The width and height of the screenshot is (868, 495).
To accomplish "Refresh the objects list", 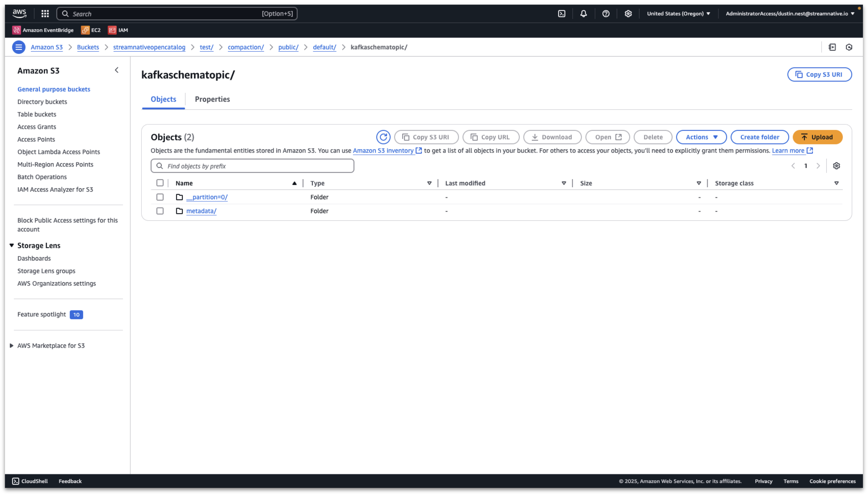I will tap(384, 137).
